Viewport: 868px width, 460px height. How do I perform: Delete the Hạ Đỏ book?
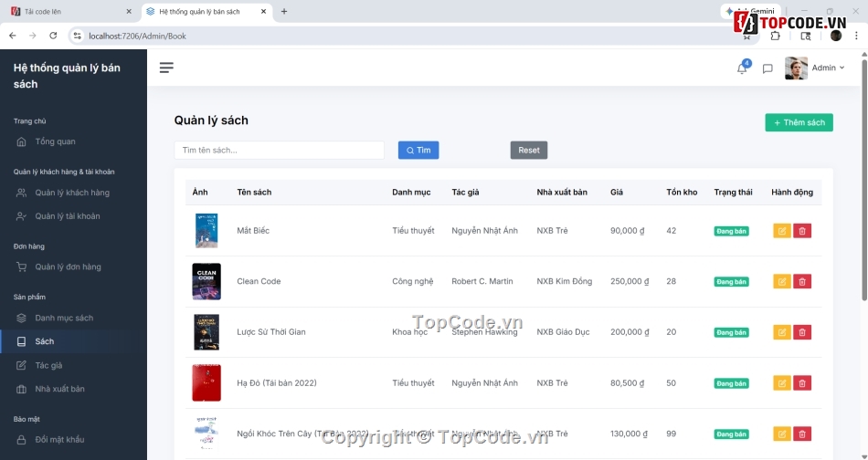802,383
